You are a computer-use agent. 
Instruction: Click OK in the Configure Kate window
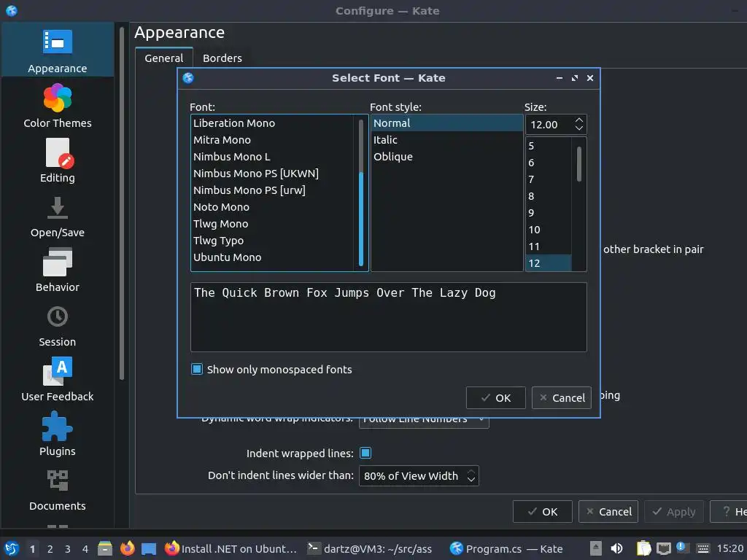542,511
